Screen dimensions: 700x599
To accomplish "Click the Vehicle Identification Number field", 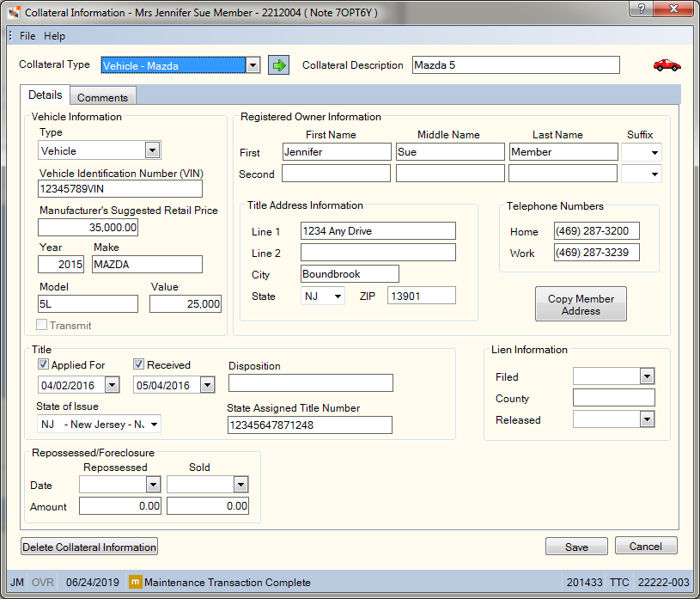I will tap(120, 189).
